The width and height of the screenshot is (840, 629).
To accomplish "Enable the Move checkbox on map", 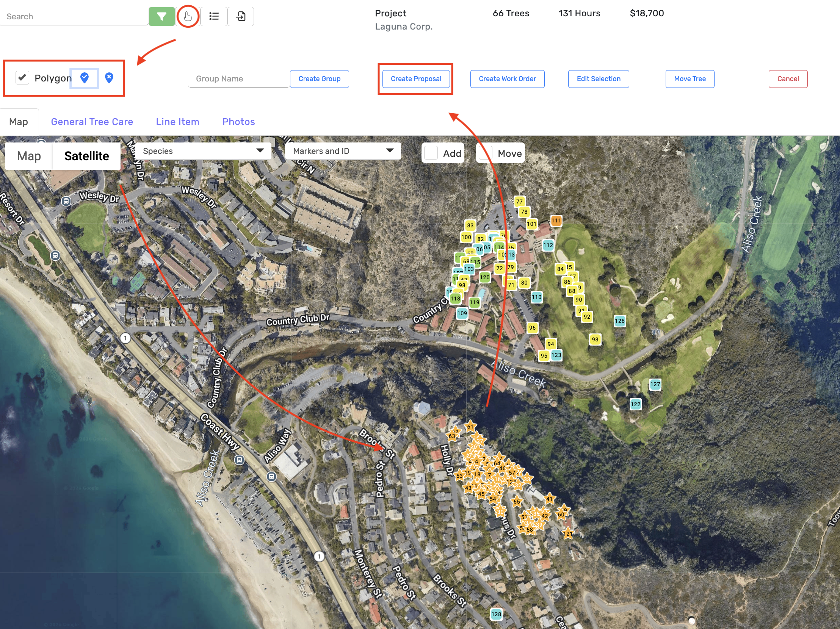I will (x=486, y=153).
